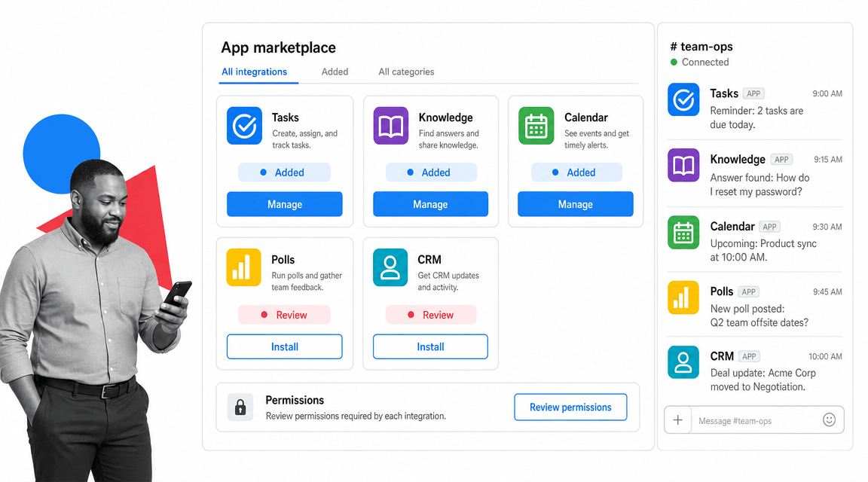Click 'Answer found: How do I reset' message
The image size is (868, 482).
(x=759, y=185)
